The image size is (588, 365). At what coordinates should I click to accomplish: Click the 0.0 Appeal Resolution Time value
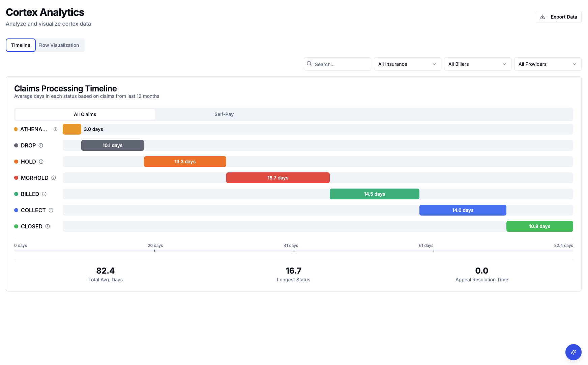[x=482, y=271]
